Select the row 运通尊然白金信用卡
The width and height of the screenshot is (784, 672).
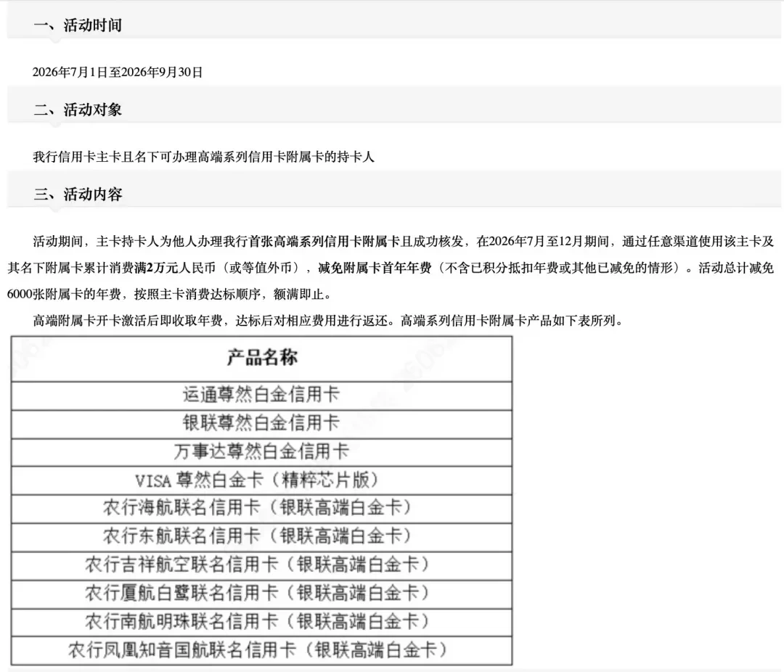click(x=261, y=395)
